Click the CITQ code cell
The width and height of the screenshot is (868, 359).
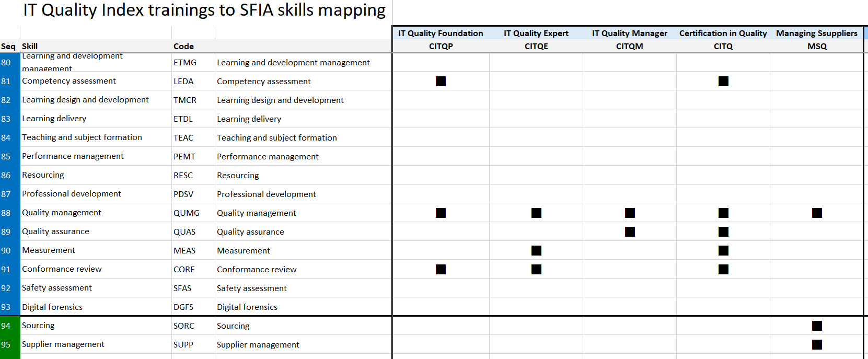(723, 47)
